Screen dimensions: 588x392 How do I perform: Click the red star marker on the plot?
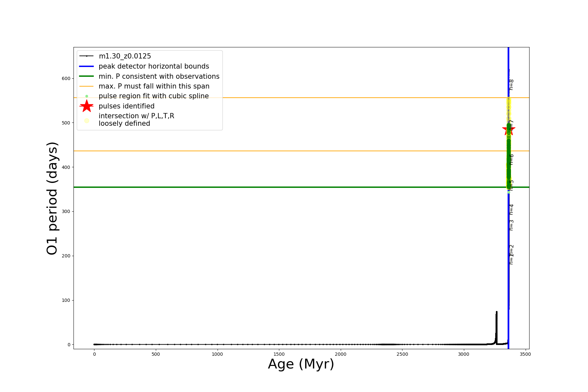click(x=508, y=129)
